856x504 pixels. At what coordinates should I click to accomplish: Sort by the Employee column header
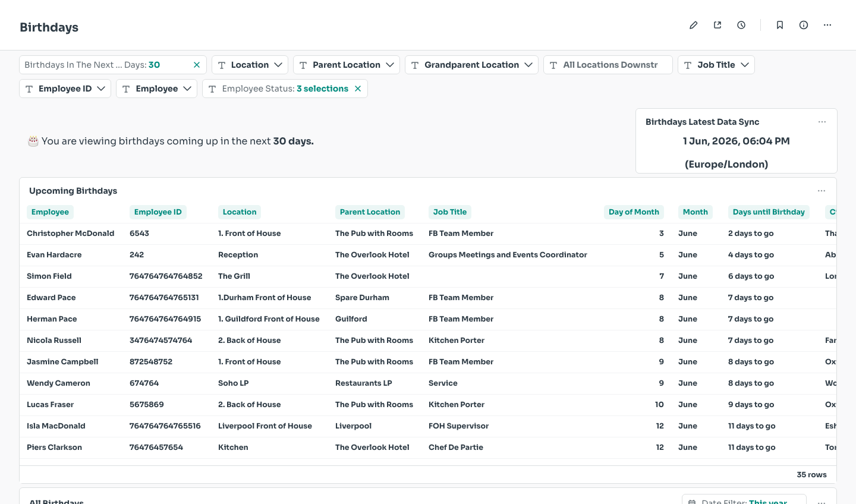pyautogui.click(x=50, y=212)
